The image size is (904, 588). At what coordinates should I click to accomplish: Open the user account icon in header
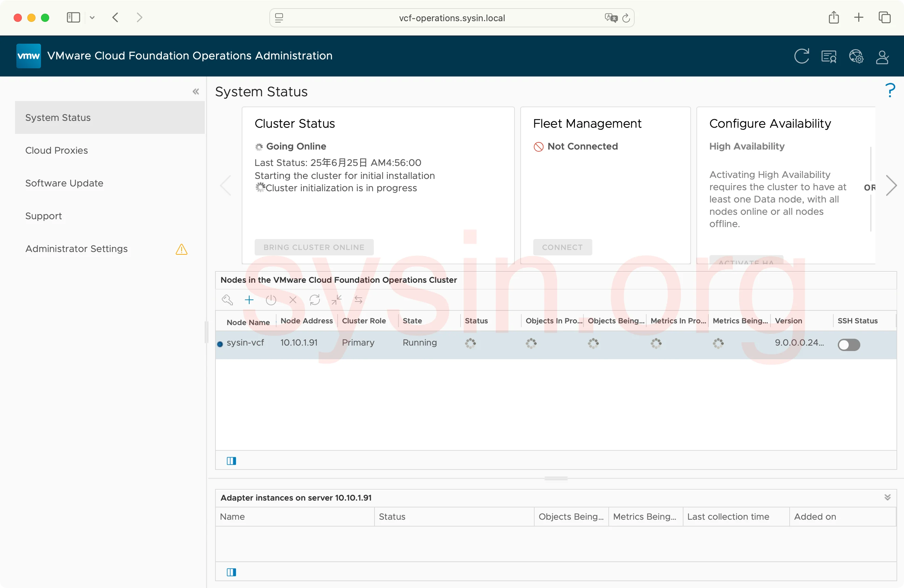click(x=882, y=57)
